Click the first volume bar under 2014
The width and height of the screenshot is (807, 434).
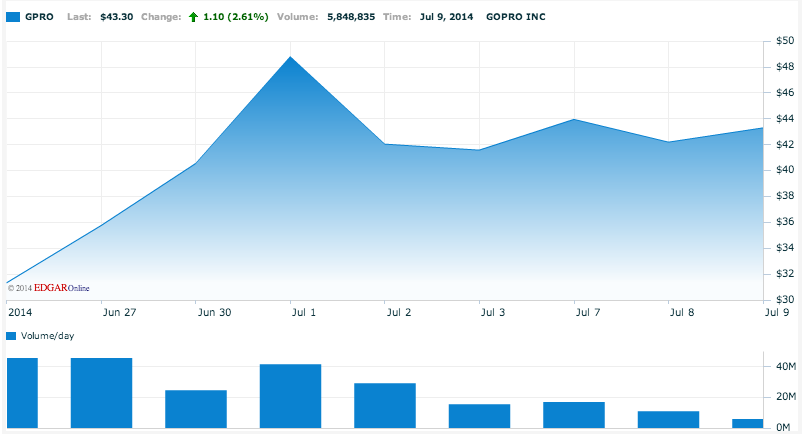(x=22, y=393)
